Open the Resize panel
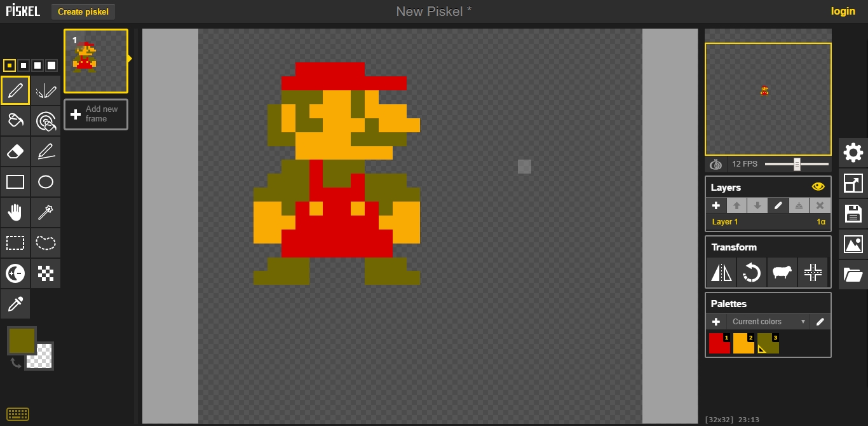Viewport: 868px width, 426px height. point(853,183)
